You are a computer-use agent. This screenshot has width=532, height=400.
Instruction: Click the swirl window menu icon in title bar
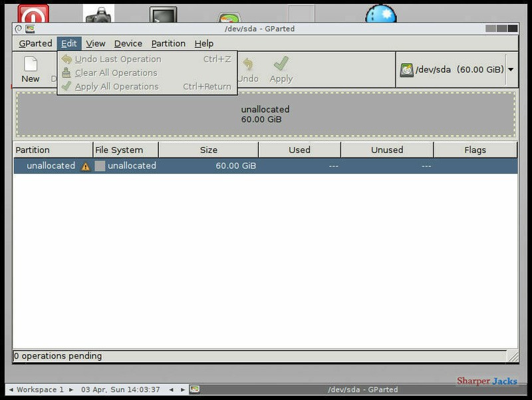tap(19, 29)
